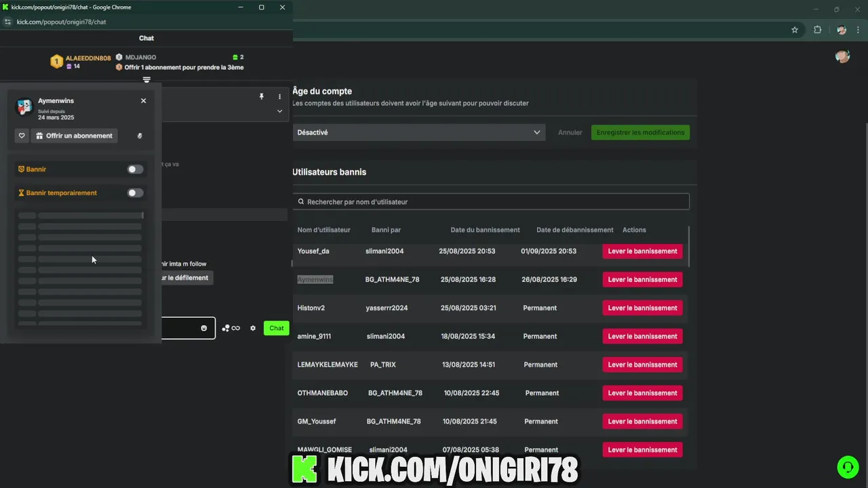Open the green support chat bubble

(x=847, y=467)
